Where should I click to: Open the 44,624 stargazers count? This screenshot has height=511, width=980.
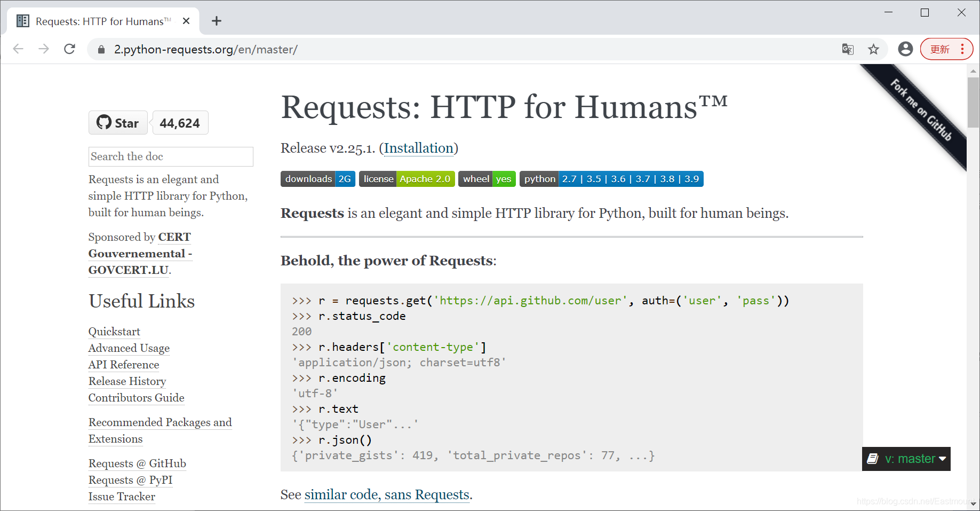180,123
